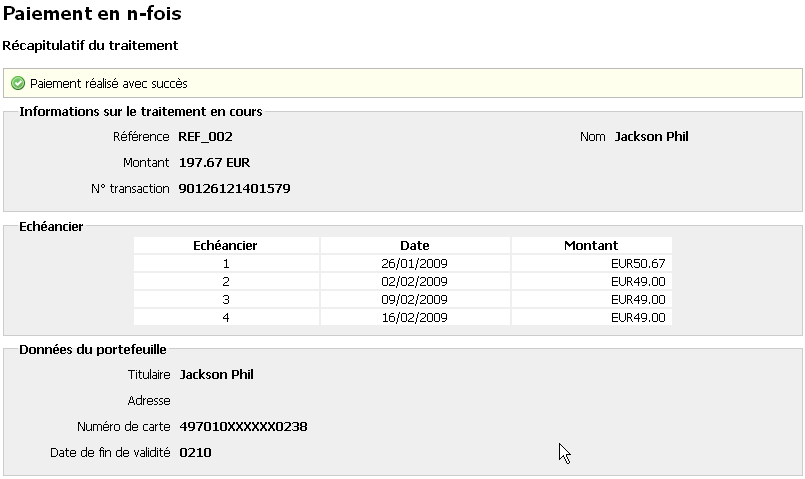Click the 16/02/2009 date cell

414,318
